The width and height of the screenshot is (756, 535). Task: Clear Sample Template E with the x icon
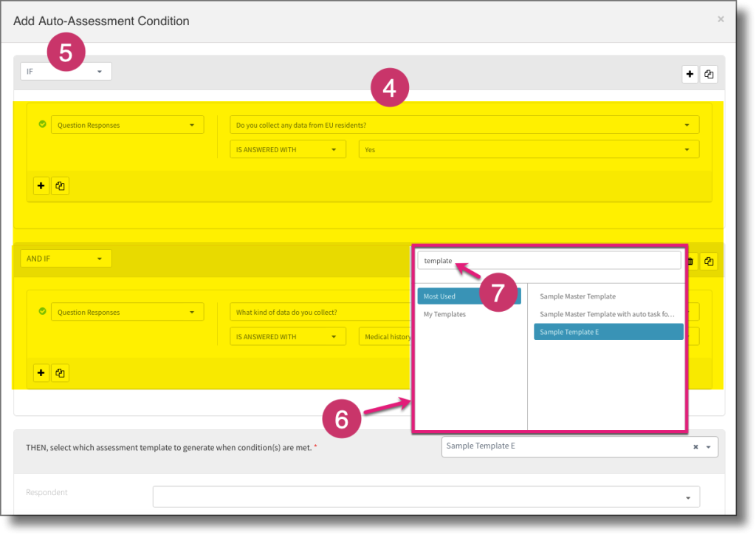695,446
